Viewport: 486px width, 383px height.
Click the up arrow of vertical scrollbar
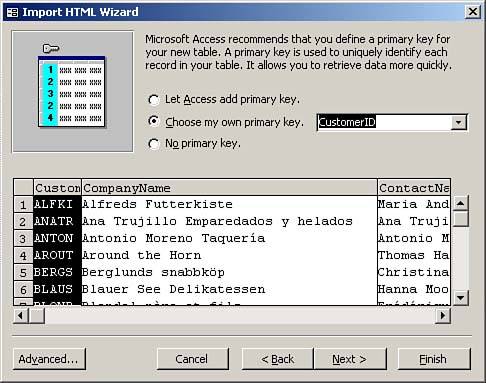[x=460, y=203]
